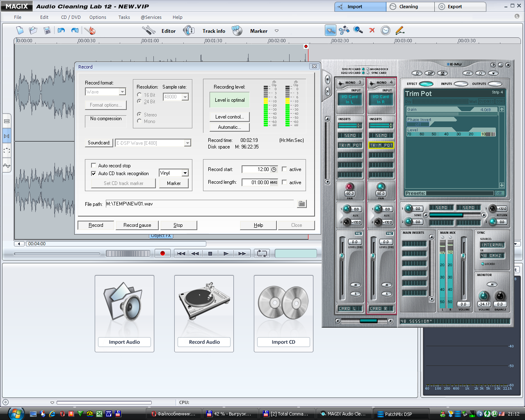
Task: Save project with the floppy disk icon
Action: click(47, 30)
